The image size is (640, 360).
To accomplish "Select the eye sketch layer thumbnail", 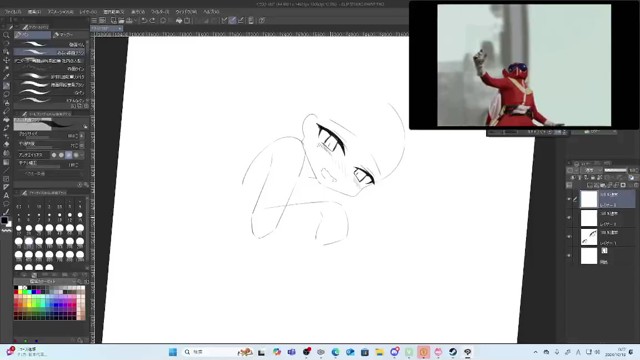I will (x=589, y=237).
